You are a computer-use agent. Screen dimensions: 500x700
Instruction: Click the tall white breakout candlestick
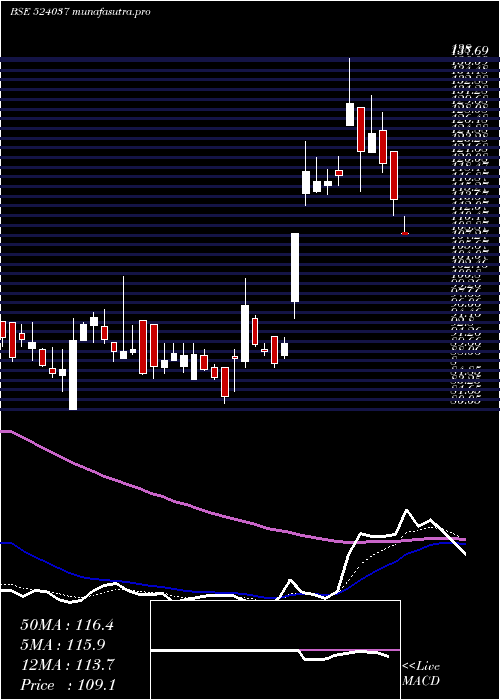(295, 267)
